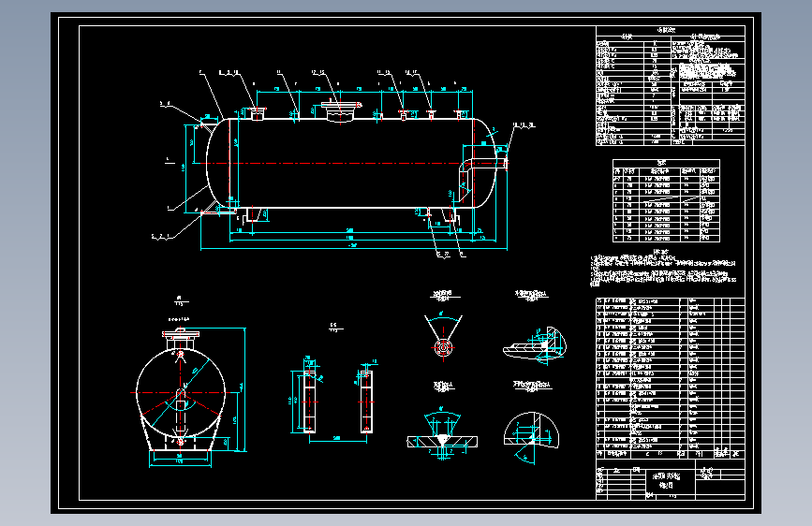The image size is (812, 526).
Task: Select the saddle base plate in the end view
Action: click(180, 451)
